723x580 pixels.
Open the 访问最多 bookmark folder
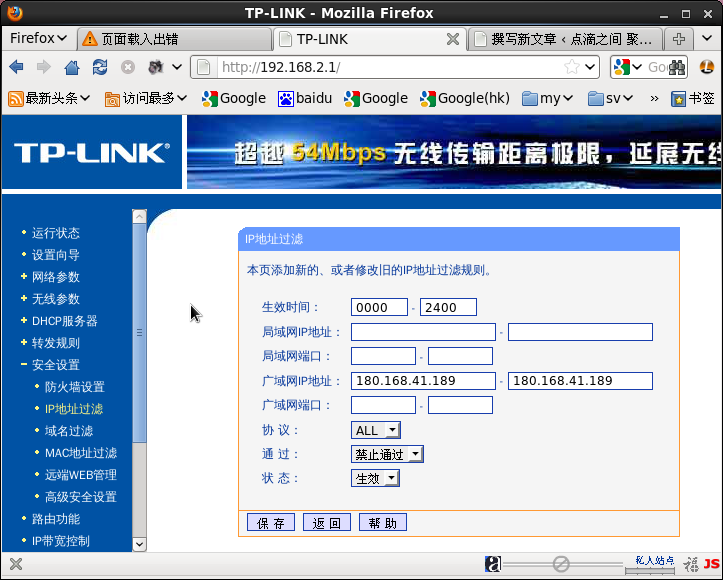click(x=146, y=98)
